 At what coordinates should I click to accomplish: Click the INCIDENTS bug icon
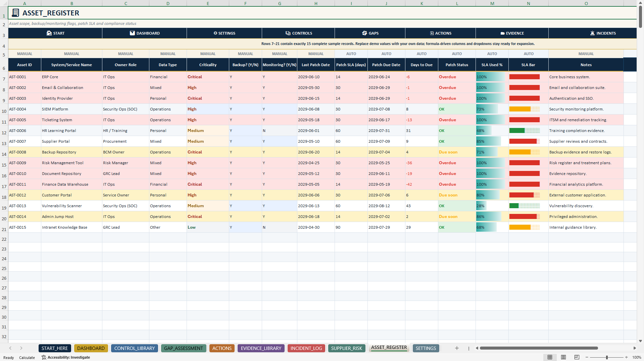[x=592, y=33]
